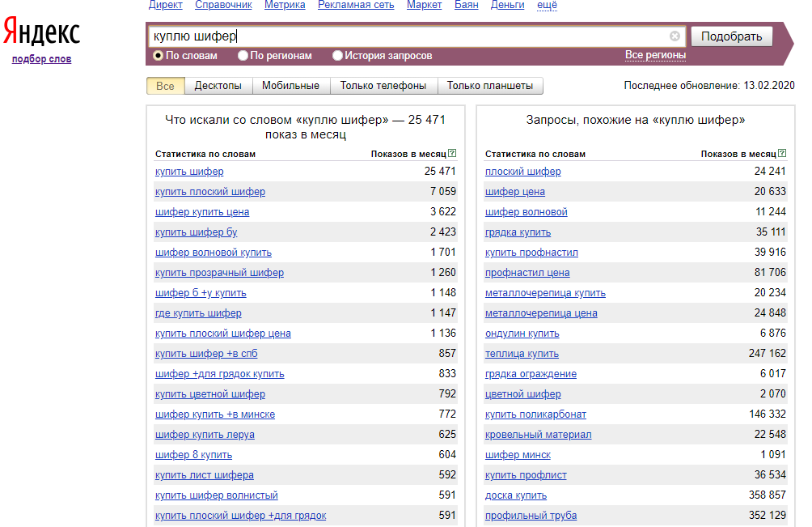Open the 'купить плоский шифер' query link
The image size is (812, 527).
210,192
